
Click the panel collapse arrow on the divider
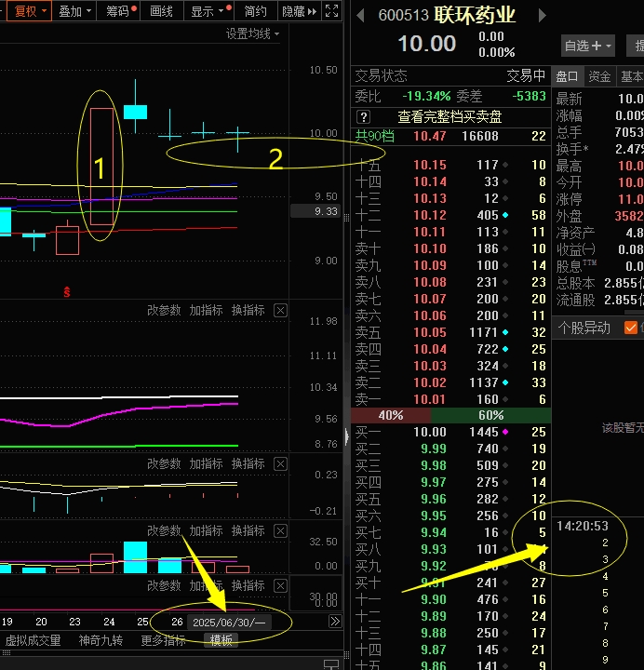(x=347, y=435)
